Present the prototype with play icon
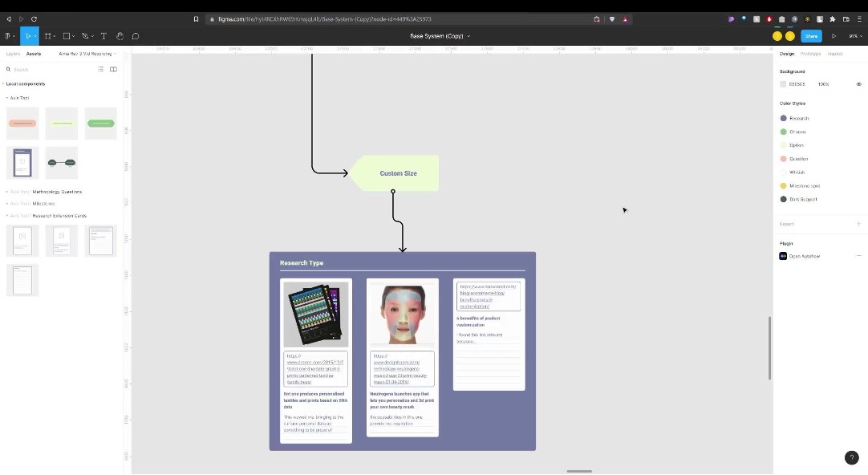 [834, 36]
